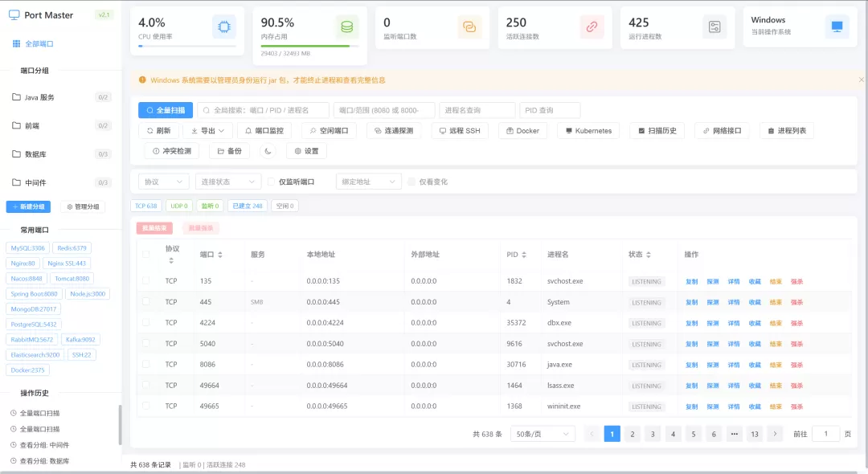Screen dimensions: 868x474
Task: Open the 导出 export dropdown
Action: [x=208, y=131]
